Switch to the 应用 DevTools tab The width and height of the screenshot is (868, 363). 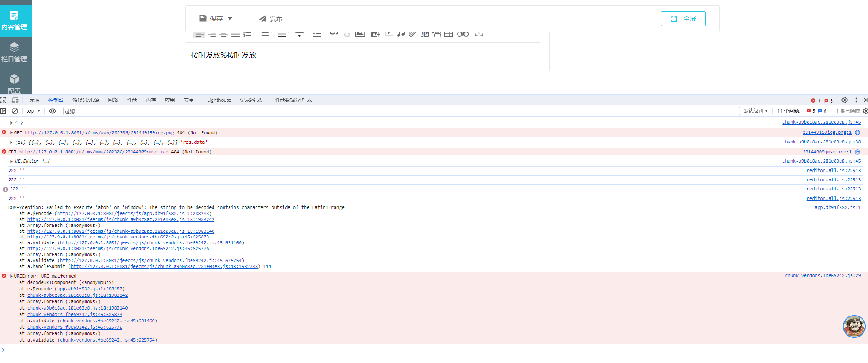coord(170,100)
